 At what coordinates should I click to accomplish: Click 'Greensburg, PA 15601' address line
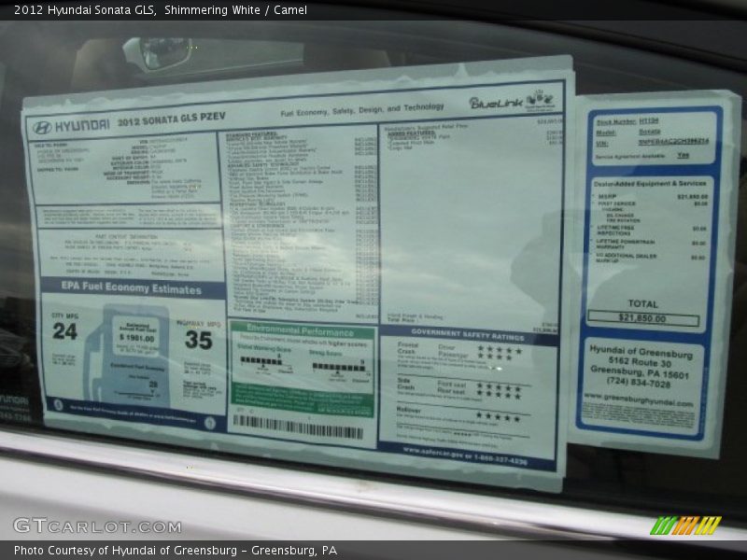pyautogui.click(x=640, y=372)
